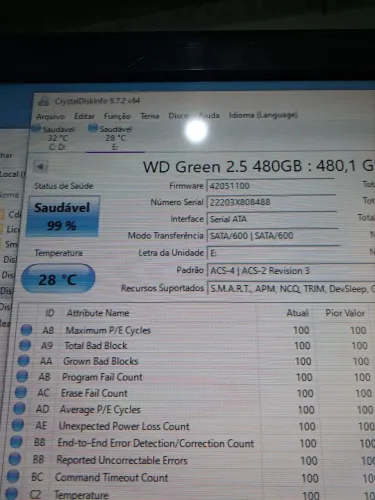Image resolution: width=375 pixels, height=500 pixels.
Task: Open the Disco menu
Action: pyautogui.click(x=178, y=116)
